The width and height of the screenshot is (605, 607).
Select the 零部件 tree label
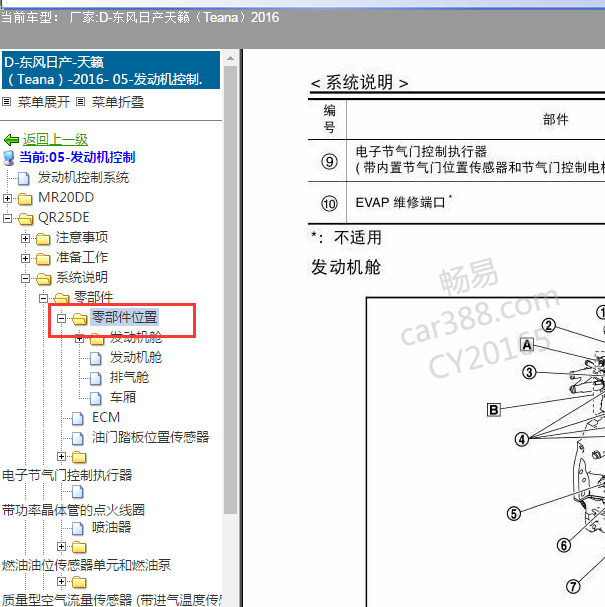click(94, 297)
